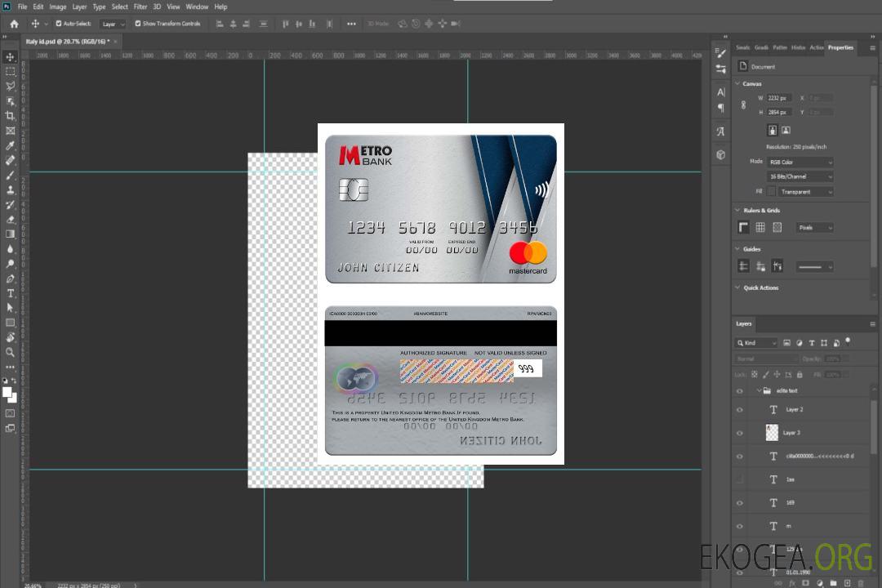Viewport: 882px width, 588px height.
Task: Hide the Layer 2 text layer
Action: click(740, 410)
